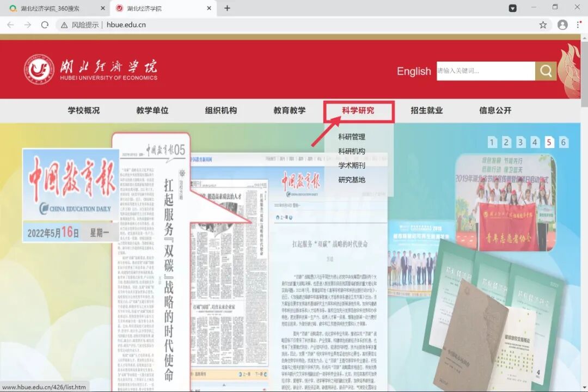Select 科研管理 in dropdown

(352, 137)
